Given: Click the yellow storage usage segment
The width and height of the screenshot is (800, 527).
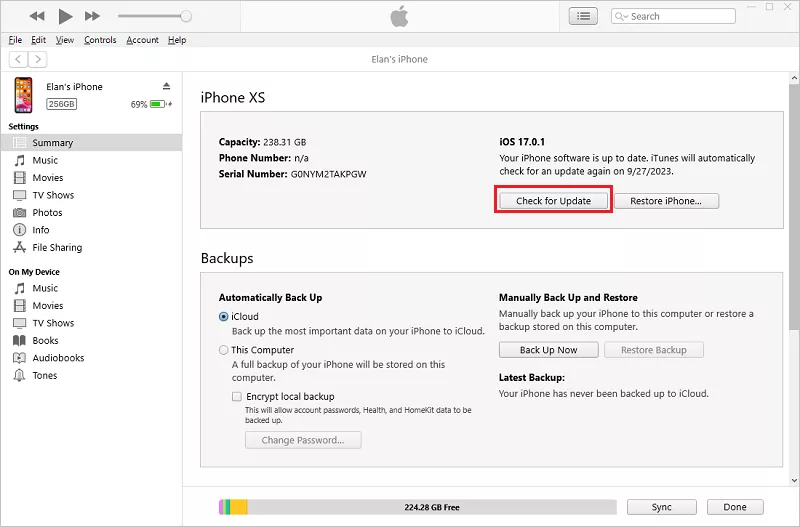Looking at the screenshot, I should click(239, 507).
